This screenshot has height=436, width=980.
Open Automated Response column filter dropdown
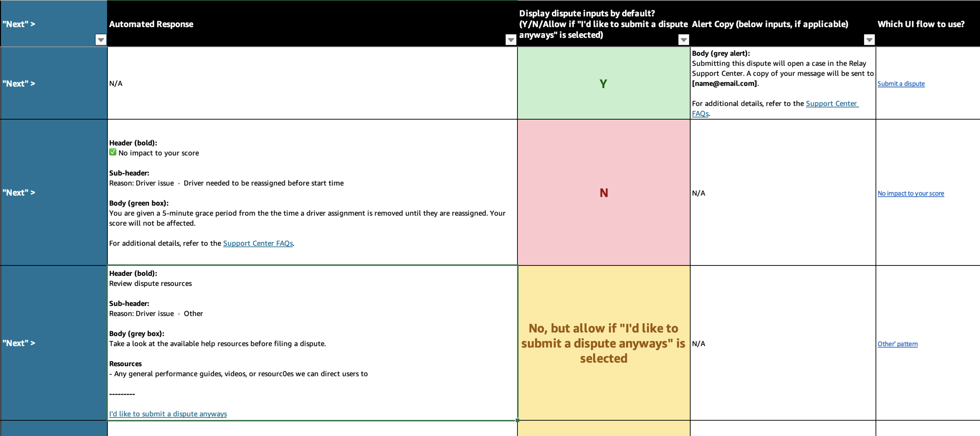[510, 40]
